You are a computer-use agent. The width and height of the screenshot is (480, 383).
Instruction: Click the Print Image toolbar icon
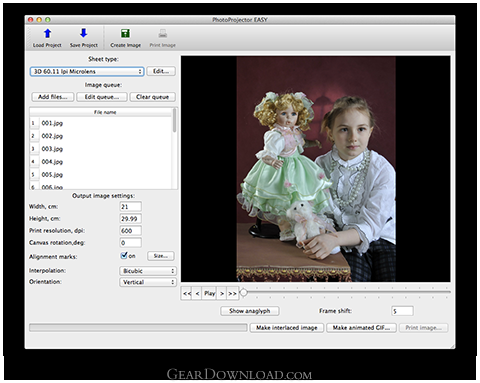click(x=162, y=34)
